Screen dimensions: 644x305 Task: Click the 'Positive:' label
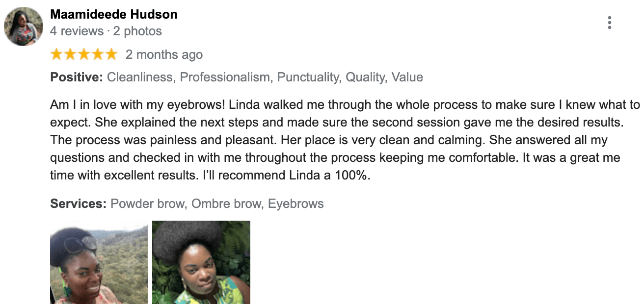(77, 77)
